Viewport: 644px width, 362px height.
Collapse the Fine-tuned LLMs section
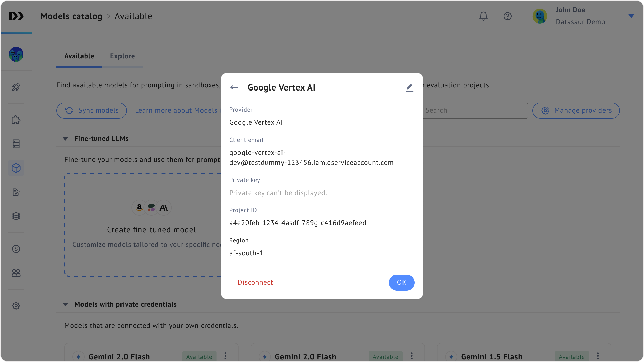pos(65,139)
